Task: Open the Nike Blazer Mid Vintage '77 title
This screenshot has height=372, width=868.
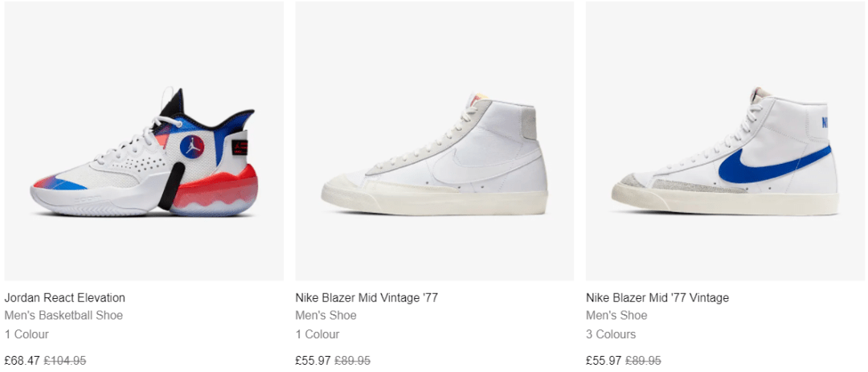Action: click(x=366, y=298)
